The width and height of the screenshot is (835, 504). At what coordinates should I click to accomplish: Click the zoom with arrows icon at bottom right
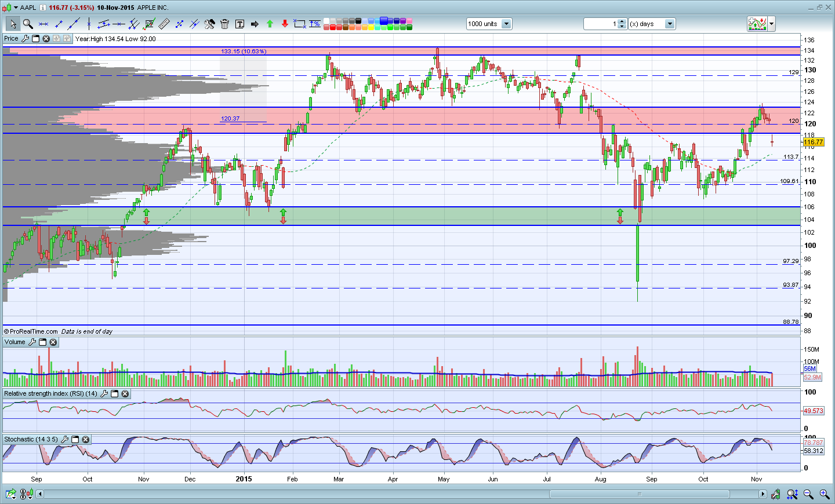792,494
